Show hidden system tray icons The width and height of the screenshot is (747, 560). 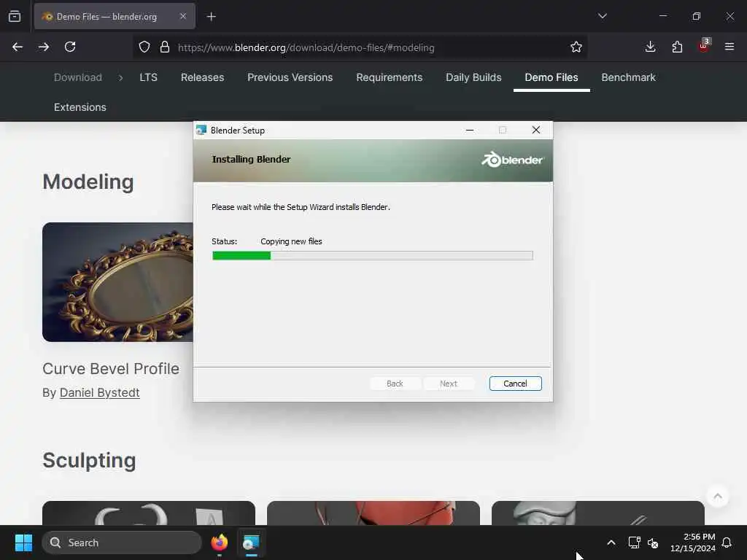pyautogui.click(x=611, y=542)
